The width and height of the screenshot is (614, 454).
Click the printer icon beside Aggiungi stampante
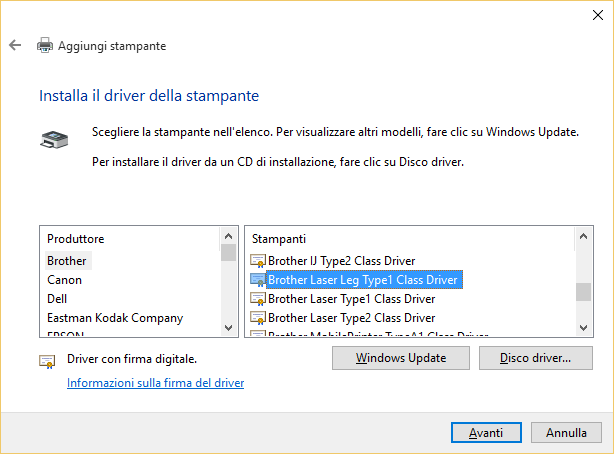pos(45,45)
